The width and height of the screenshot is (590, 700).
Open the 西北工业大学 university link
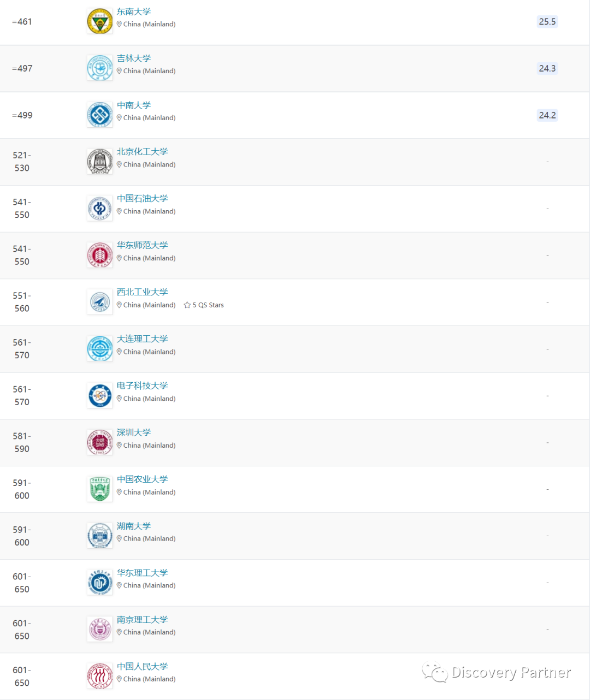pos(143,292)
